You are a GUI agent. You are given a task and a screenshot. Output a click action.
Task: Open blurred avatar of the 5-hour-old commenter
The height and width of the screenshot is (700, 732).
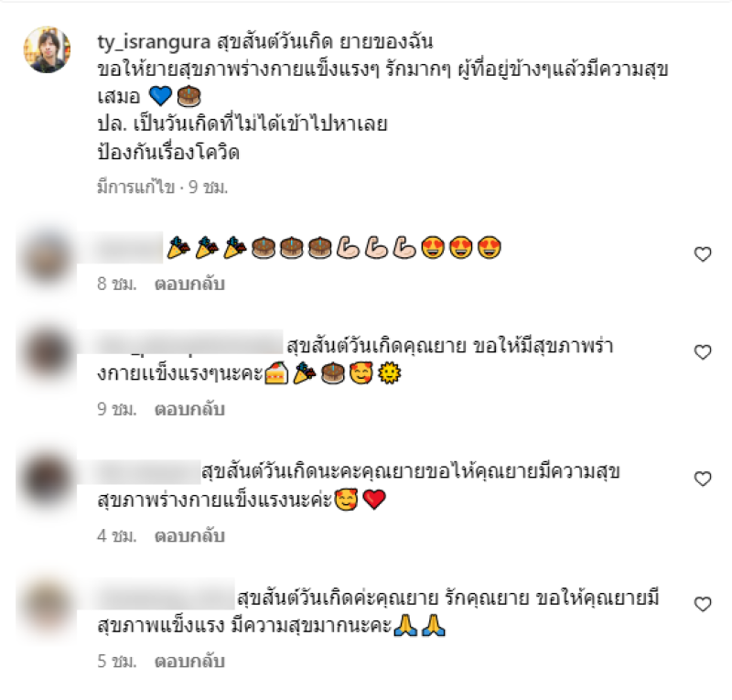(47, 605)
